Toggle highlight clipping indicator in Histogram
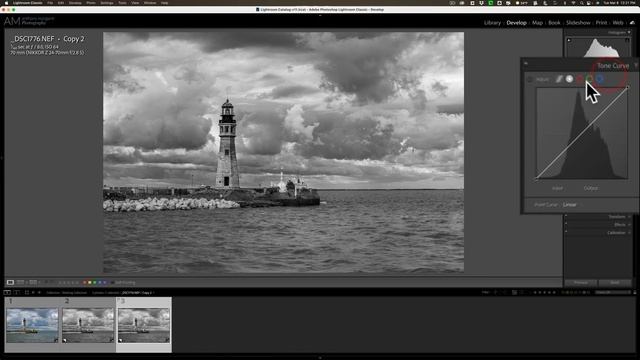The image size is (640, 360). pyautogui.click(x=627, y=40)
